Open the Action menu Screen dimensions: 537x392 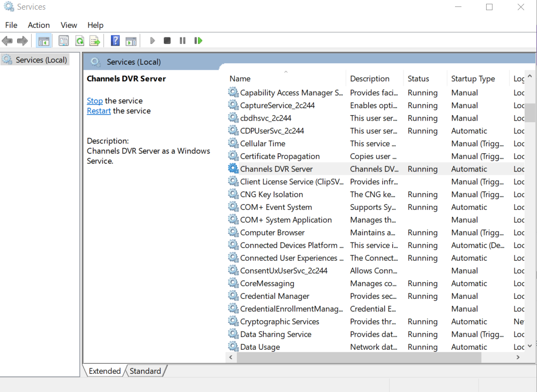[38, 25]
